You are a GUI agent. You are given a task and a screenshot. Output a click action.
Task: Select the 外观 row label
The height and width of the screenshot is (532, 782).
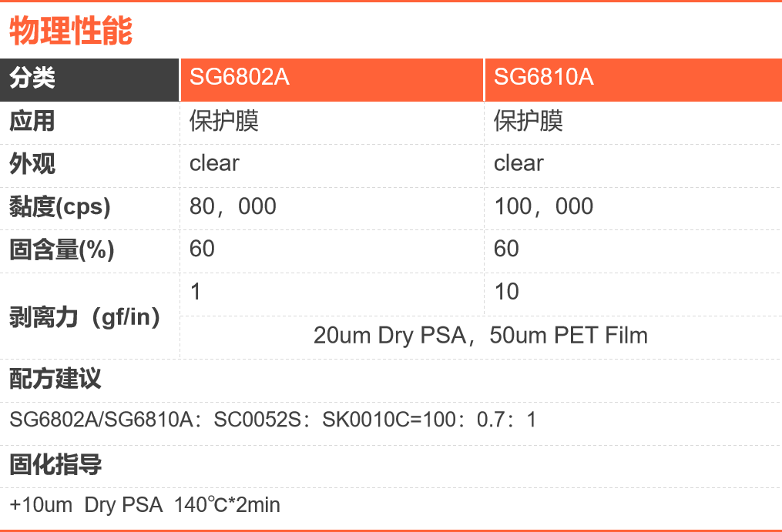pyautogui.click(x=32, y=163)
